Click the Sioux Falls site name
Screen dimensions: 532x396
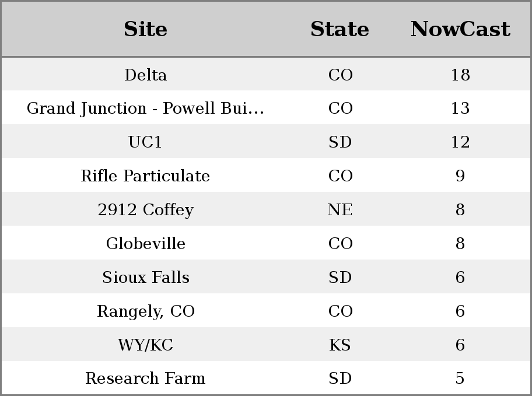[x=146, y=277]
